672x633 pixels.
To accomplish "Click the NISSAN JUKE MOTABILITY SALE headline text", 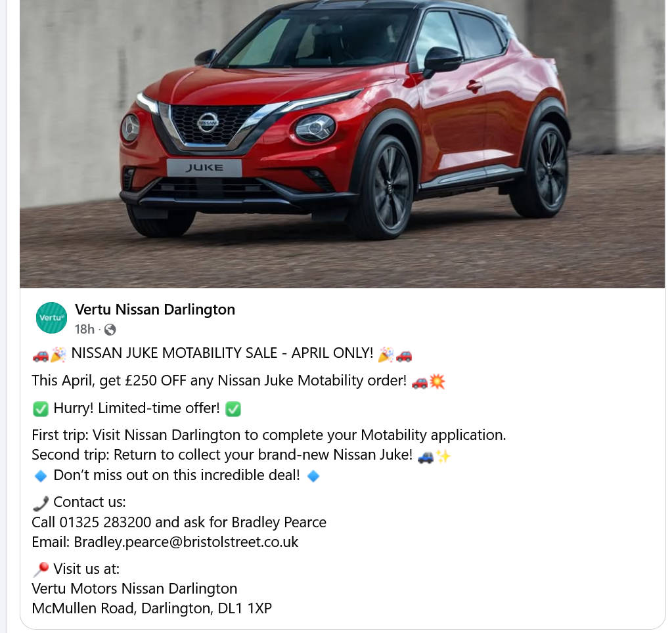I will tap(223, 353).
